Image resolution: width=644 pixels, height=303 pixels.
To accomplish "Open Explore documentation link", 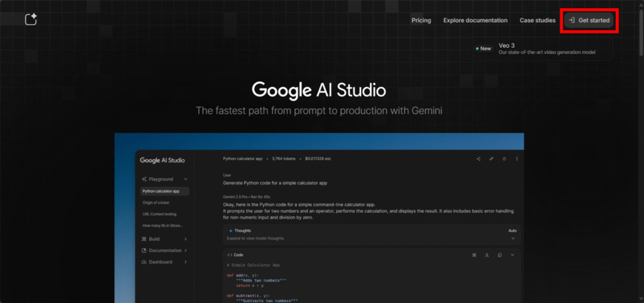I will click(475, 20).
